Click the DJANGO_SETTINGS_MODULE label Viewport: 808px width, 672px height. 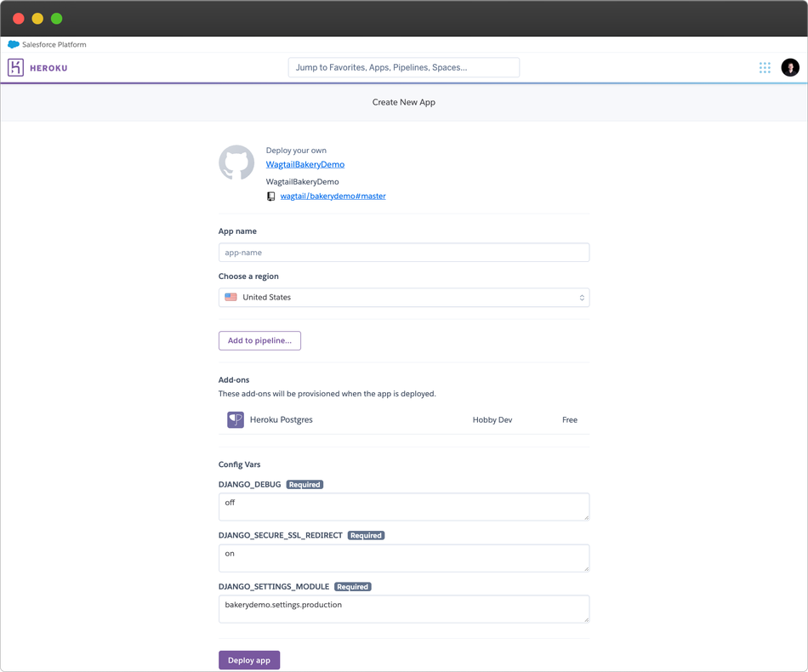pos(274,587)
